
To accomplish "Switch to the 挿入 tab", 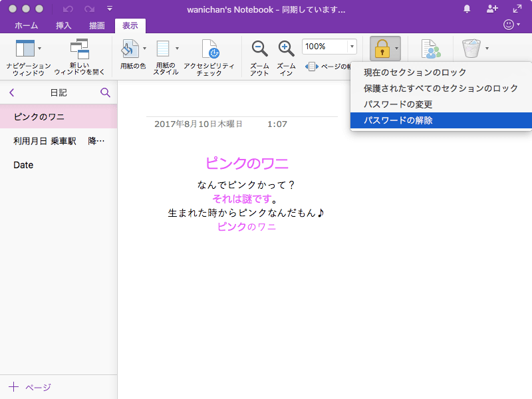I will [x=65, y=25].
